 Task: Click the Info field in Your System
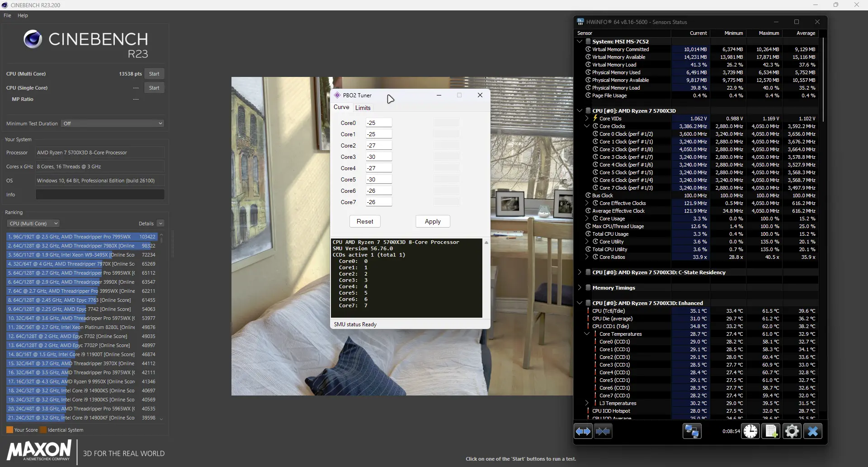100,195
